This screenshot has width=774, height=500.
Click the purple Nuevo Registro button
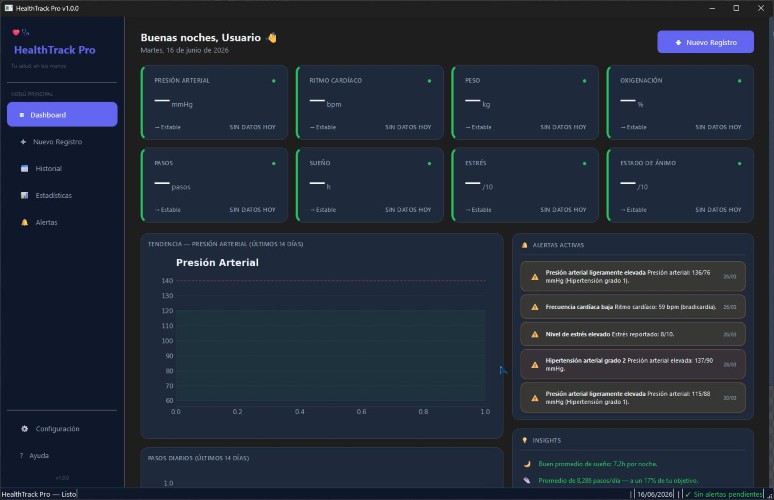click(705, 42)
